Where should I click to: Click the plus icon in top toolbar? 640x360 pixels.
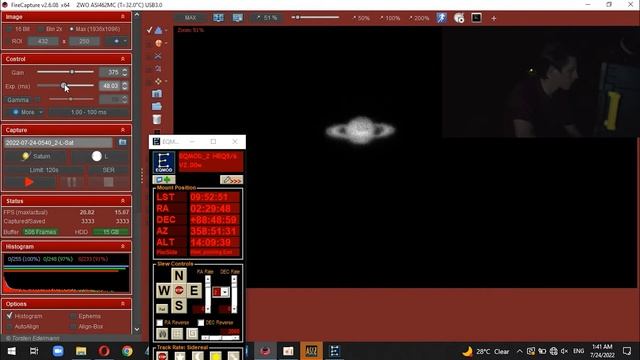click(493, 18)
